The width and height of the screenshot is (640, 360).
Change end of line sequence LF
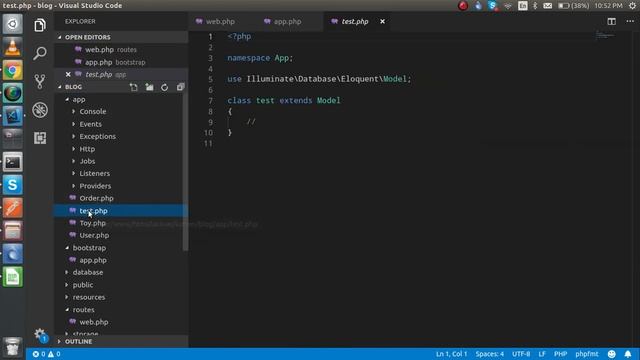point(542,354)
